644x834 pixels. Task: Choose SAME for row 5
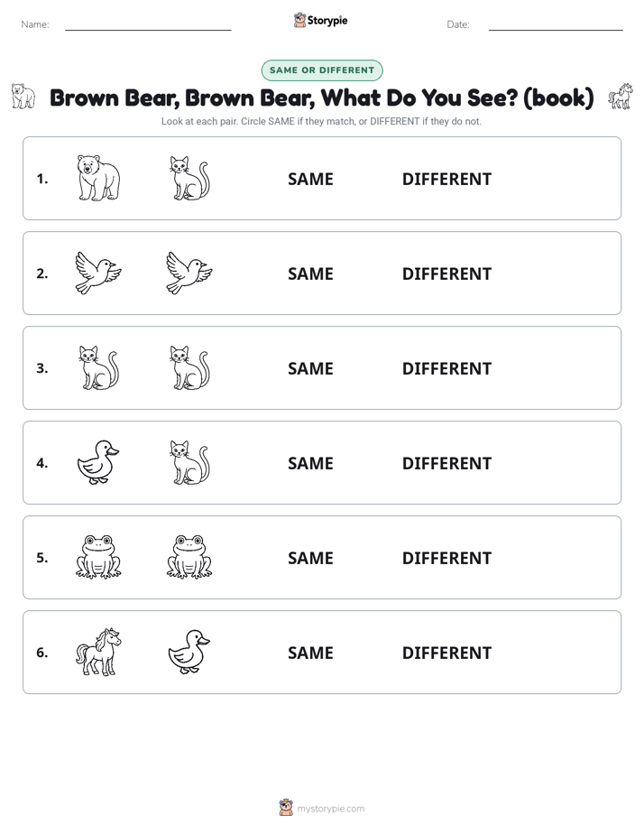click(x=310, y=558)
